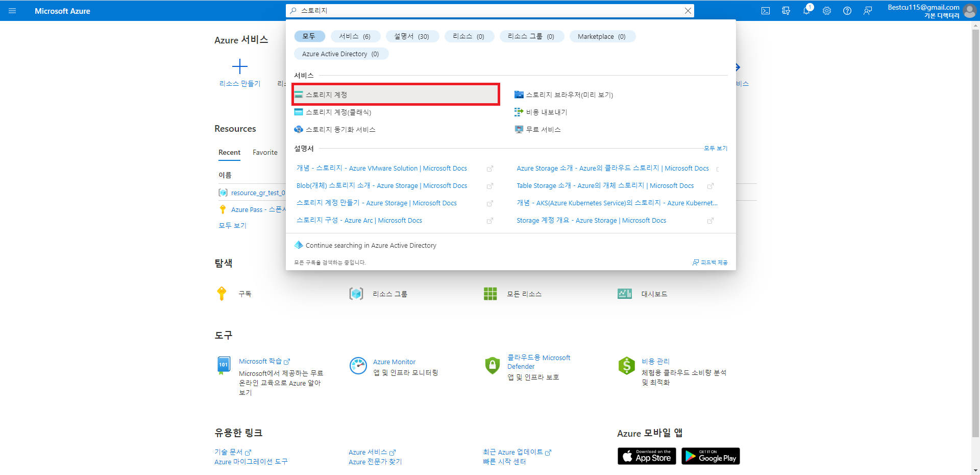Click 모두 보기 link in 설명서 section

[x=716, y=148]
